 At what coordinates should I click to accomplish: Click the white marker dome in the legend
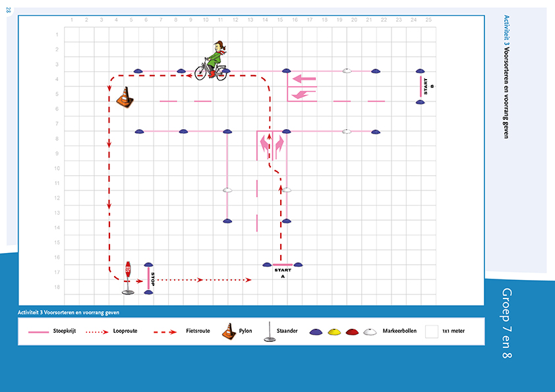pyautogui.click(x=370, y=332)
